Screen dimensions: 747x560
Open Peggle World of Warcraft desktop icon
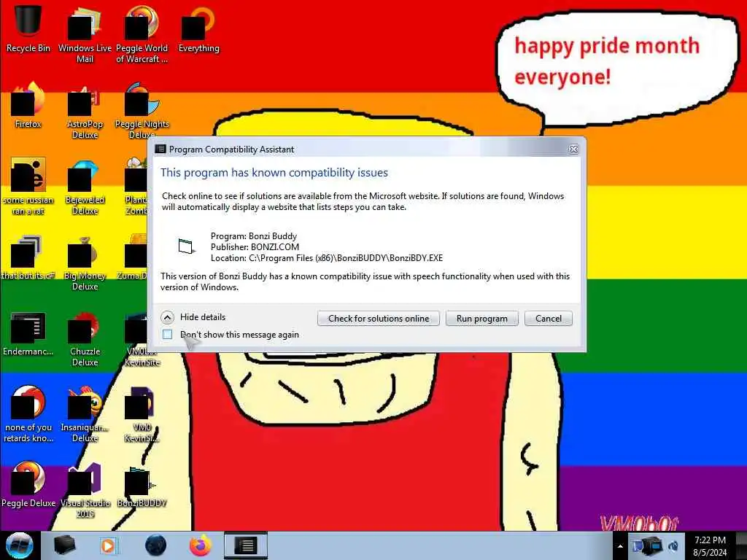(142, 34)
